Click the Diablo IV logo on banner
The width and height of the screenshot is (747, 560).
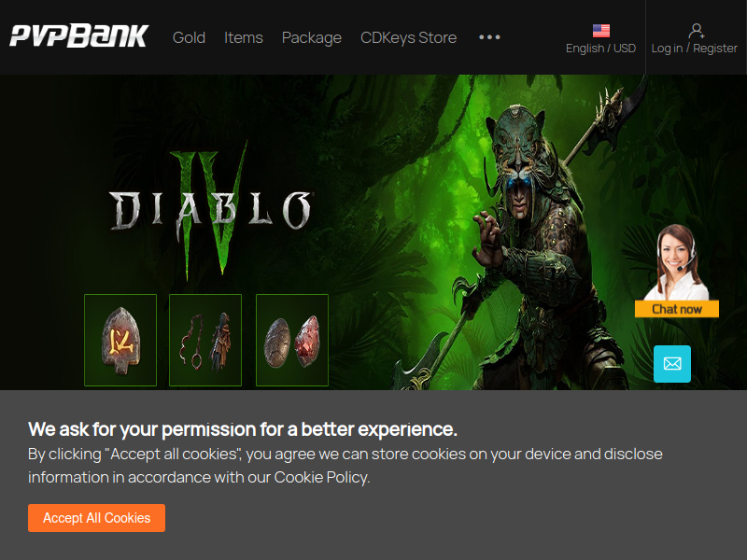point(211,209)
